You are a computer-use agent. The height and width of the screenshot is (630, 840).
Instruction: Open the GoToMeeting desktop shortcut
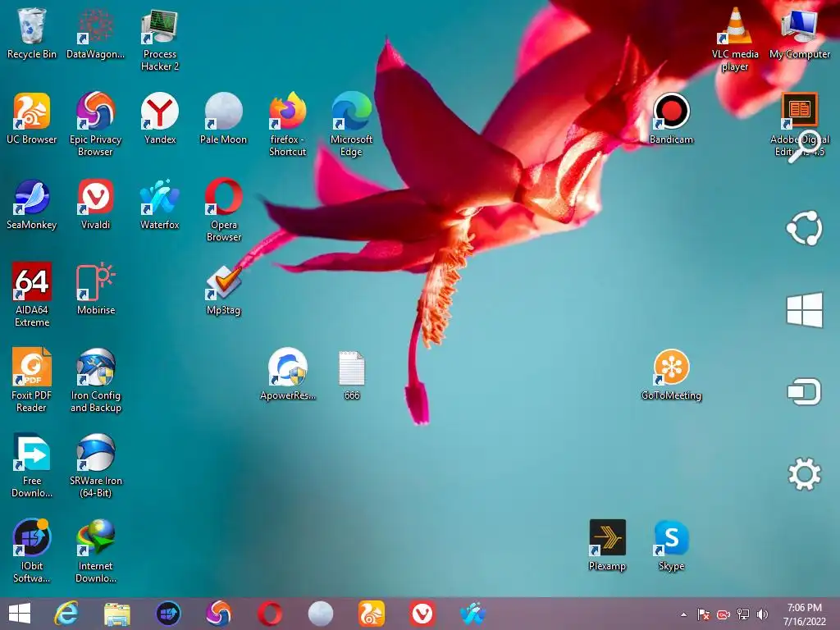point(671,374)
